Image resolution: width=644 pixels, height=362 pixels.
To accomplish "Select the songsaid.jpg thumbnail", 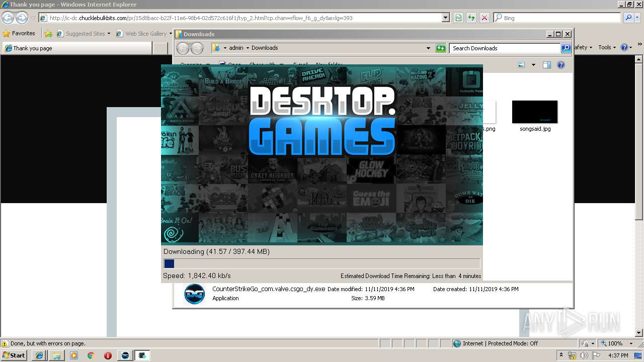I will [535, 112].
